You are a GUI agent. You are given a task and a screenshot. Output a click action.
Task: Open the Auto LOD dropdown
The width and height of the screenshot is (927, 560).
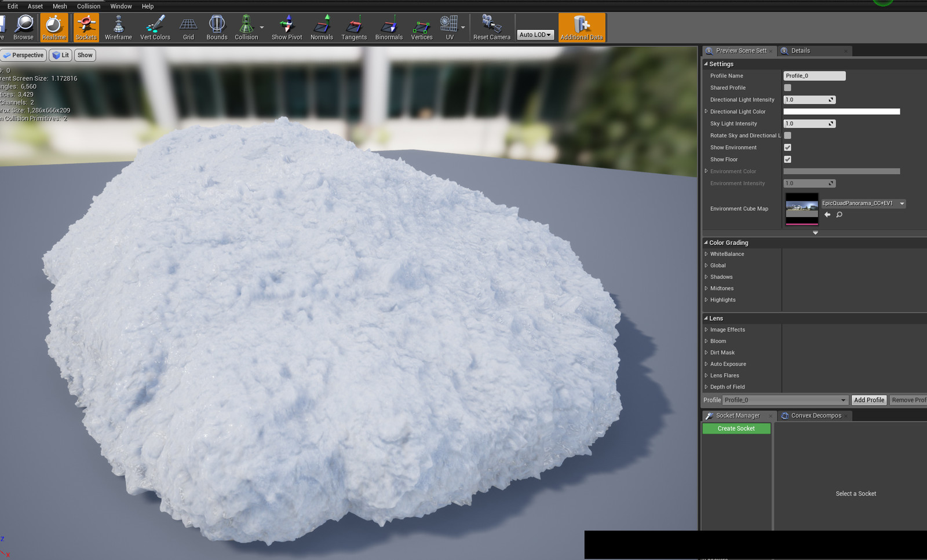(x=535, y=35)
